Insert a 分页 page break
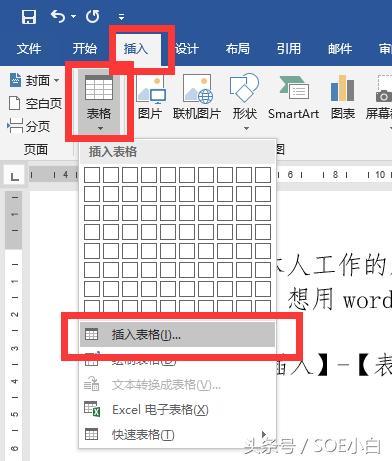The image size is (392, 461). tap(29, 126)
